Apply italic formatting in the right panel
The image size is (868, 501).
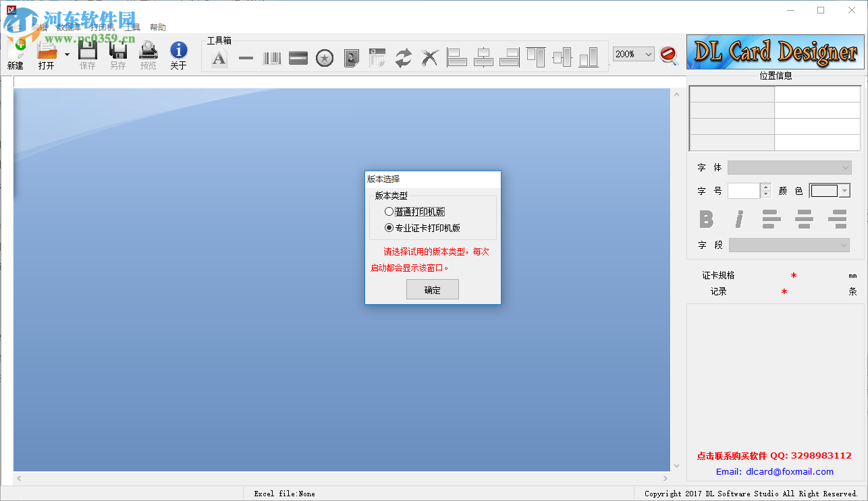738,219
